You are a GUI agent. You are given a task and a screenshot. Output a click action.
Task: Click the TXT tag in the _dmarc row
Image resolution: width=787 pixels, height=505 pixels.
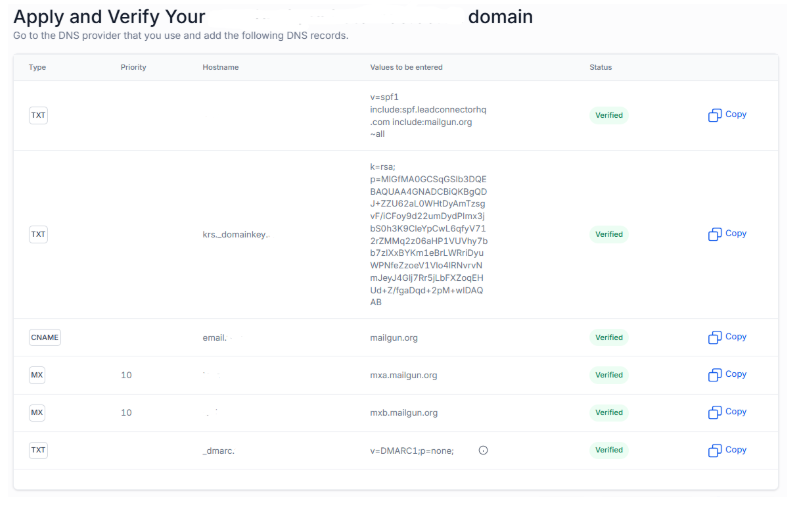pyautogui.click(x=38, y=450)
